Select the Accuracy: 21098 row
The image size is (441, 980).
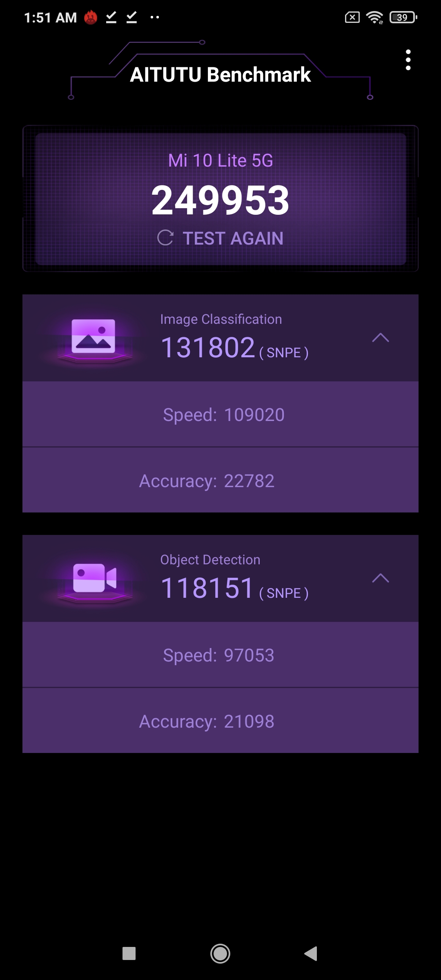tap(220, 721)
